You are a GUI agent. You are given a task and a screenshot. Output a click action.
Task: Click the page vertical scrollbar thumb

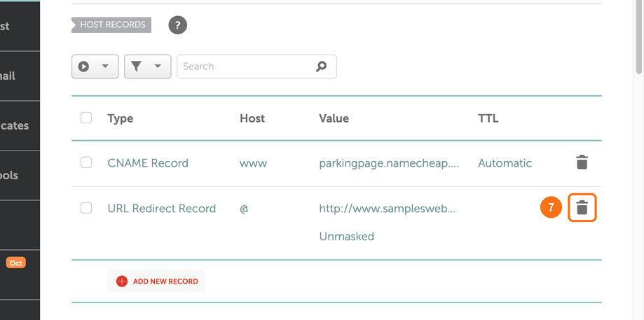point(638,37)
